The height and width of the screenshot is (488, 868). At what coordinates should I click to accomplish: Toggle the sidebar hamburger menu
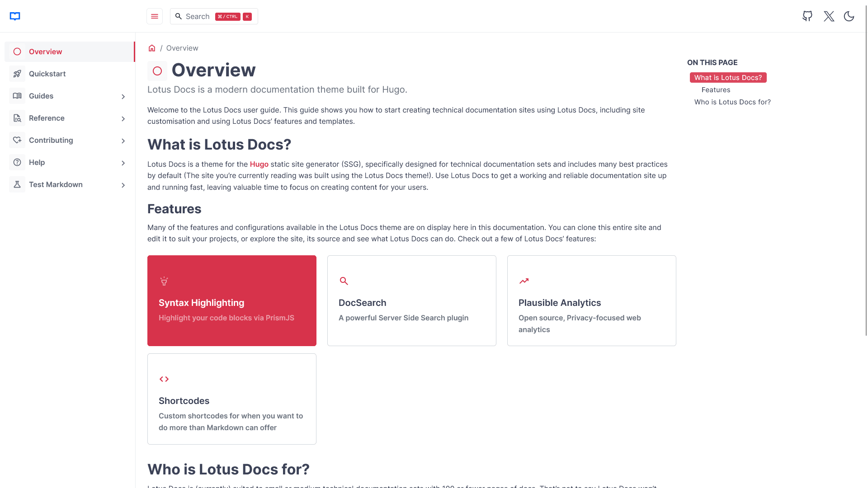coord(155,16)
